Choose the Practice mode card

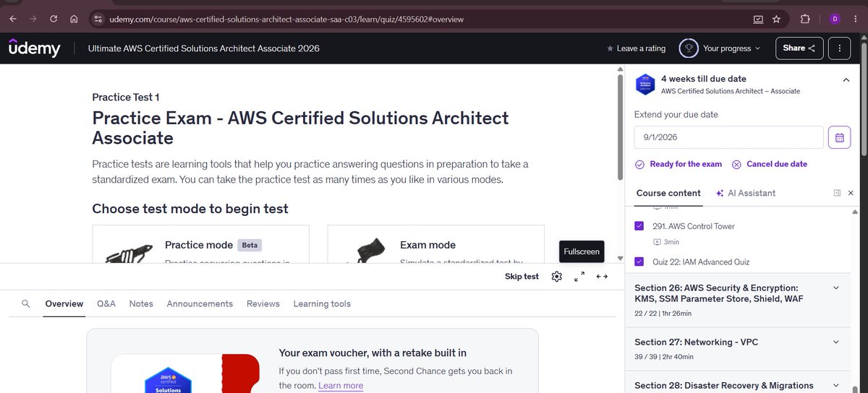point(201,245)
